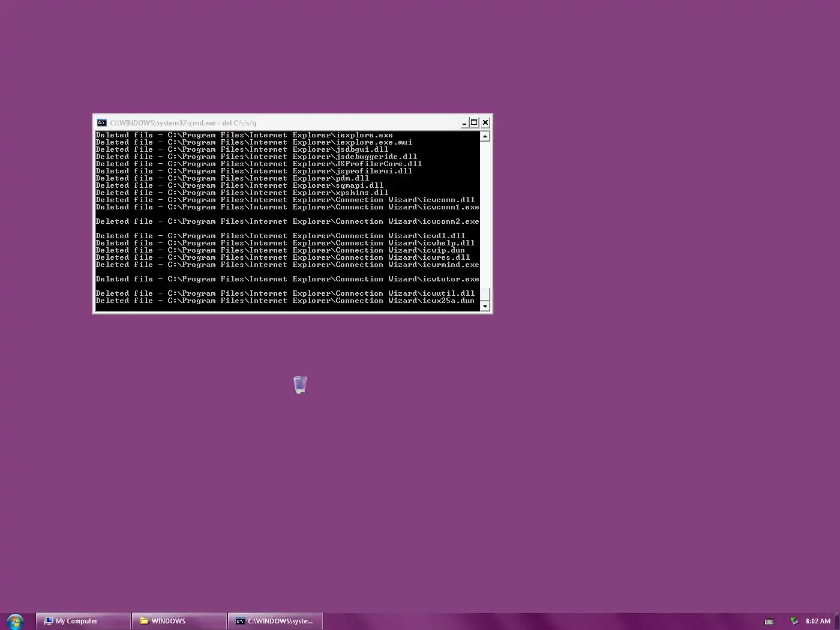
Task: Click the line ending in pdm.dll
Action: tap(233, 178)
